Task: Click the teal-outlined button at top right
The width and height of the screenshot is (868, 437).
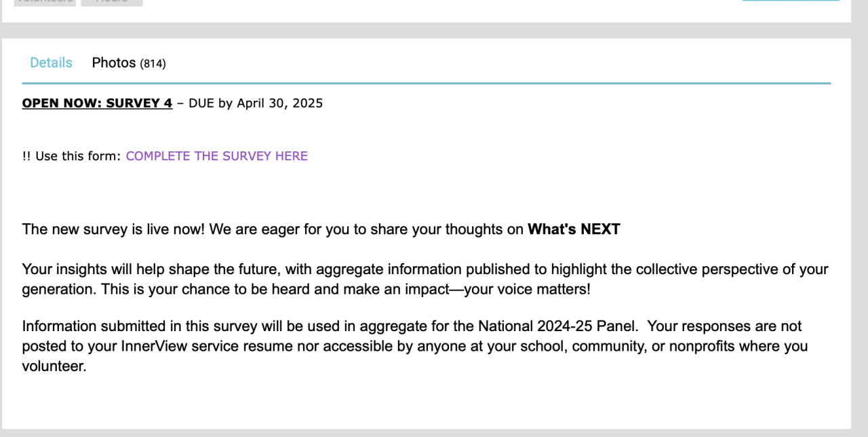Action: click(x=790, y=1)
